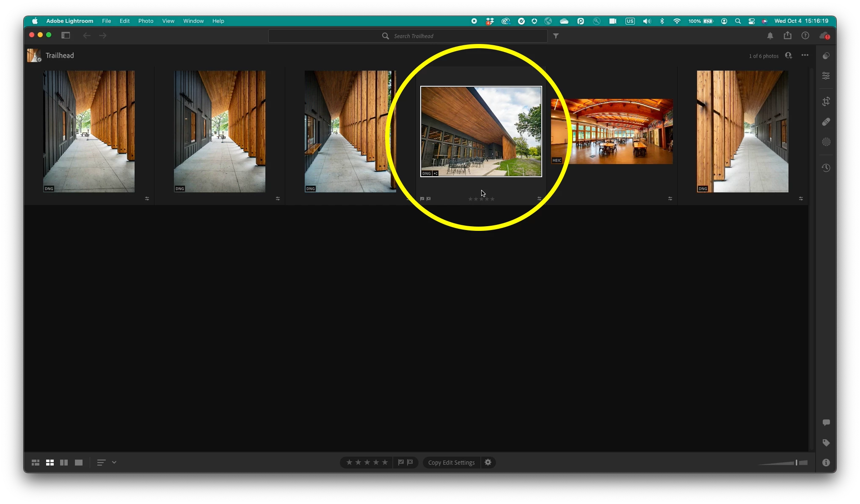Open the Masking tool
The image size is (860, 504).
(x=826, y=142)
